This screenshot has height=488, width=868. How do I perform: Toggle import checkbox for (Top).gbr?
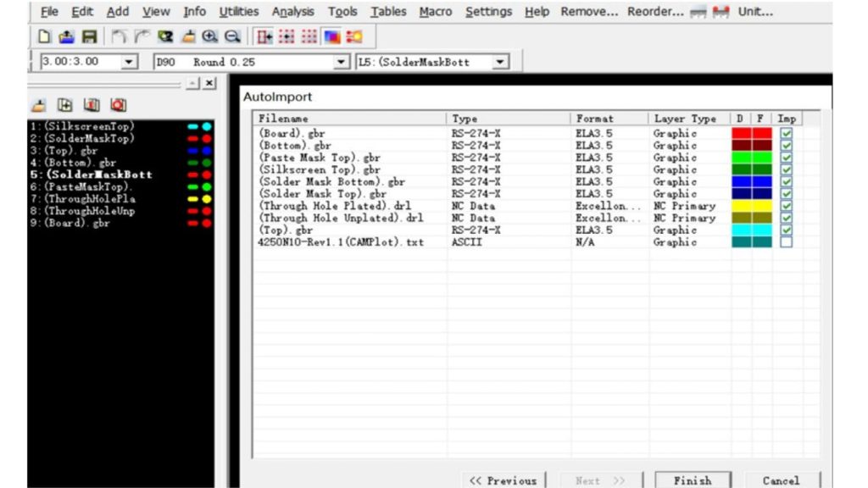786,230
